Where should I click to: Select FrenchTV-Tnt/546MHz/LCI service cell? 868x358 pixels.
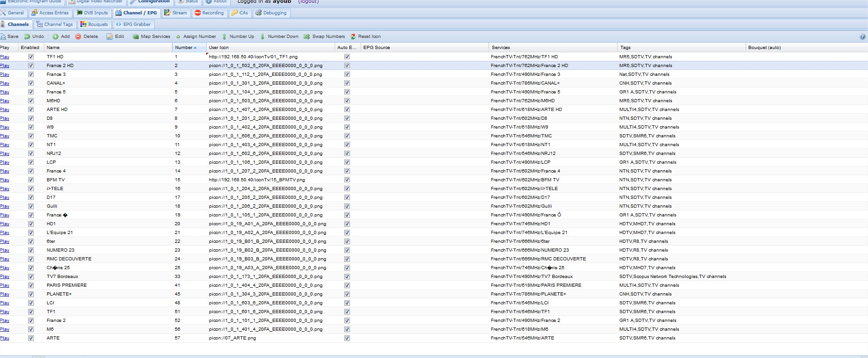553,303
